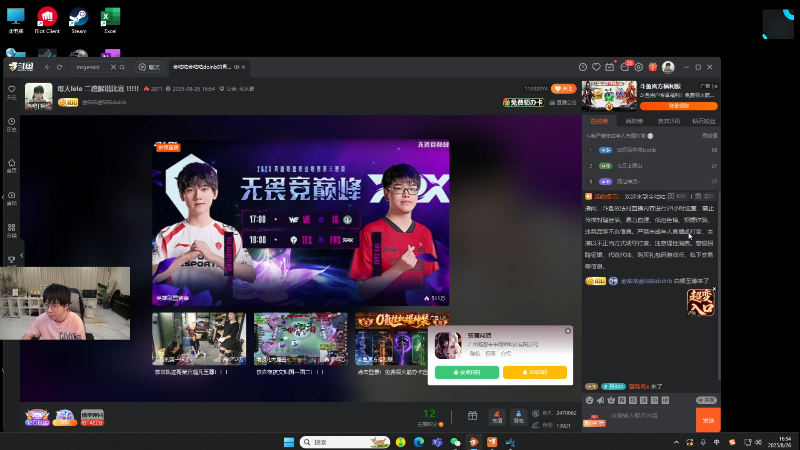Viewport: 800px width, 450px height.
Task: Collapse the left sidebar arrow
Action: pos(21,255)
